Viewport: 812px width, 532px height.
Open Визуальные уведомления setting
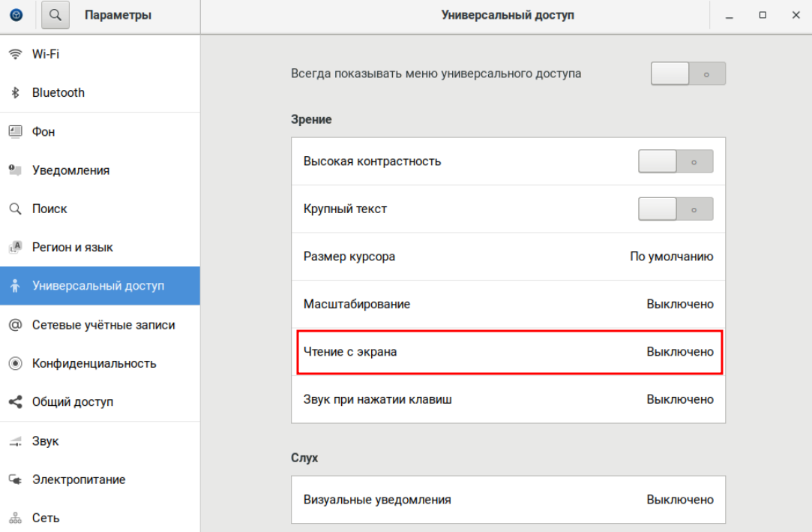click(508, 500)
